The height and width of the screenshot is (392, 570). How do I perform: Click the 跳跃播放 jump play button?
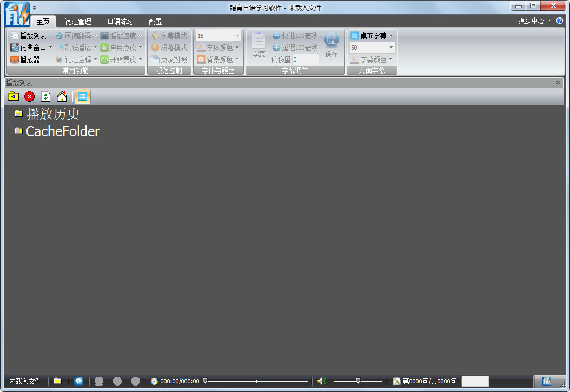click(x=74, y=48)
